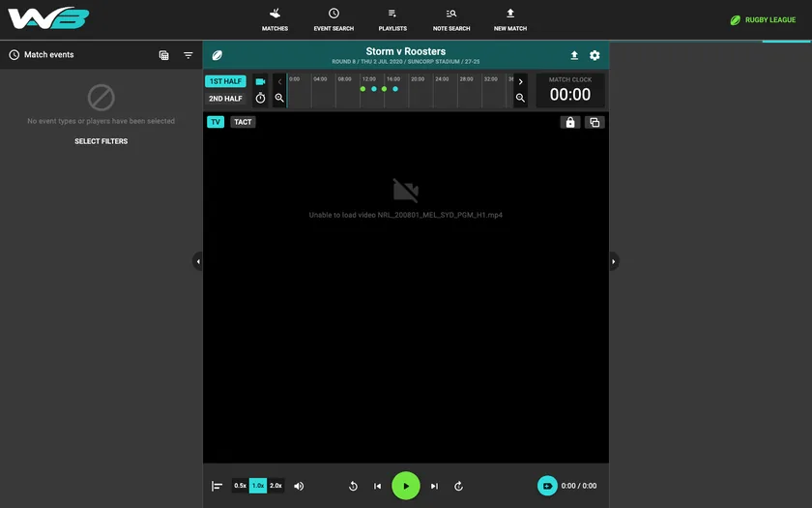
Task: Open the multi-window video view icon
Action: point(594,122)
